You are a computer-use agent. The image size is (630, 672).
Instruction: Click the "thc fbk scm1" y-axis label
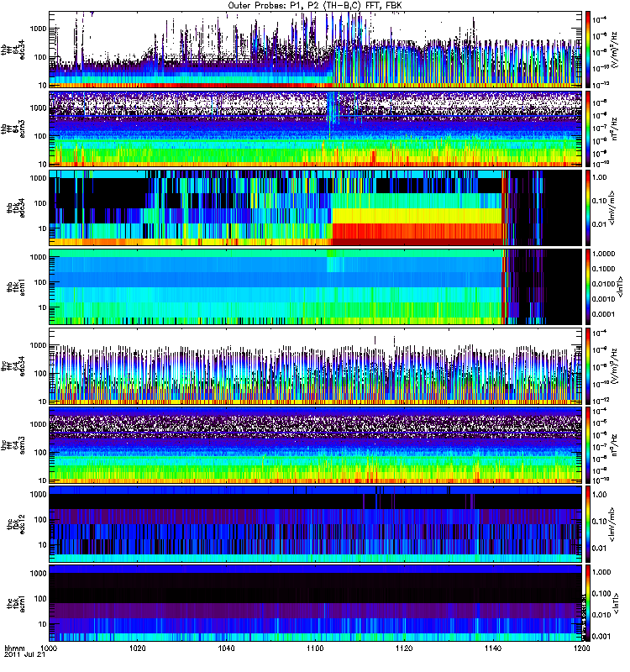16,603
